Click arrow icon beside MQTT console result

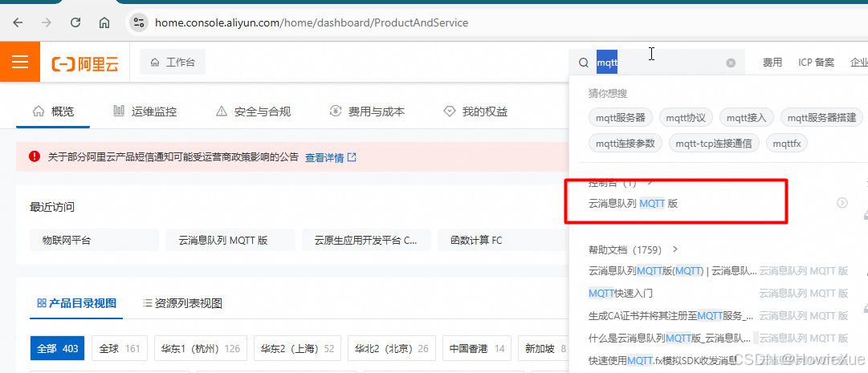[842, 203]
